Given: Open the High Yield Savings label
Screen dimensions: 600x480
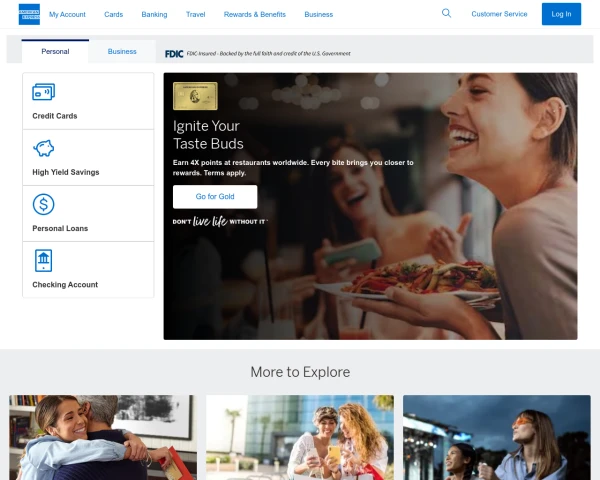Looking at the screenshot, I should click(66, 172).
